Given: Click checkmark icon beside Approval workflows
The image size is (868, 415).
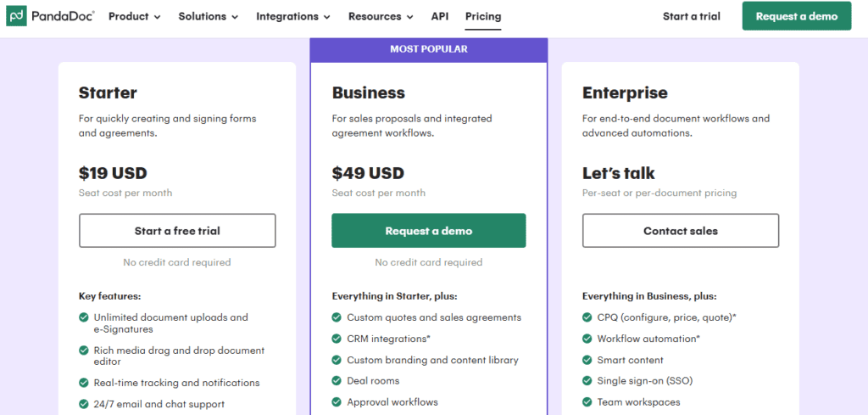Looking at the screenshot, I should pyautogui.click(x=337, y=402).
